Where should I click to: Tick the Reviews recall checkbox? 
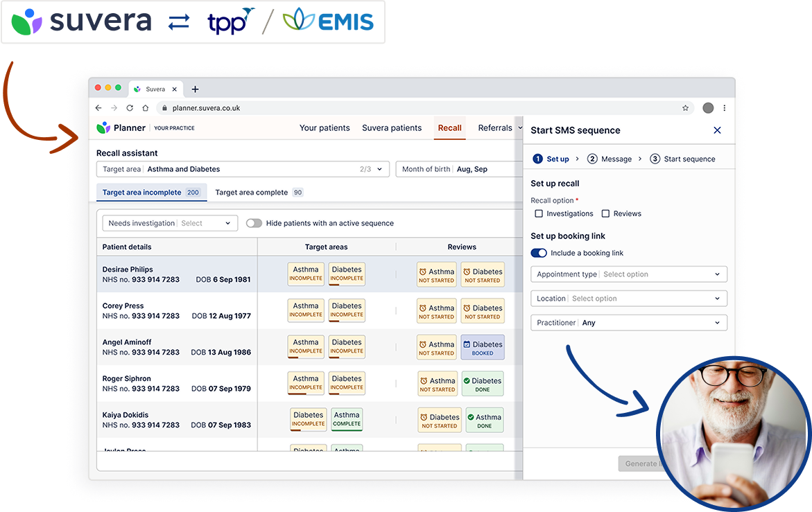[x=605, y=213]
